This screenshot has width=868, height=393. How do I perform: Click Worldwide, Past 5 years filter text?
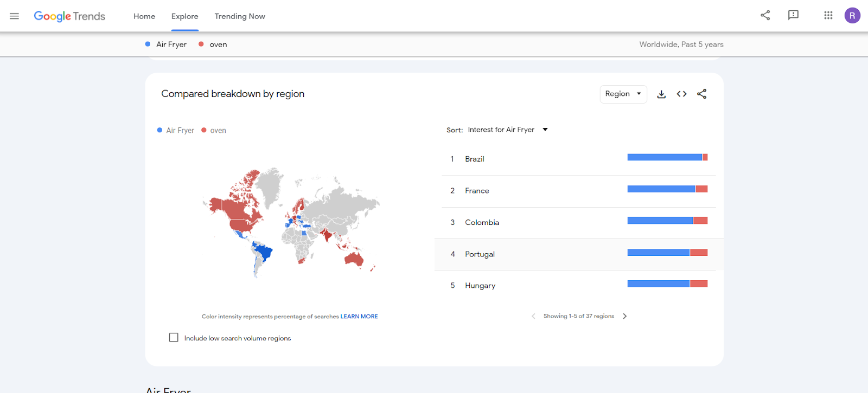tap(681, 44)
